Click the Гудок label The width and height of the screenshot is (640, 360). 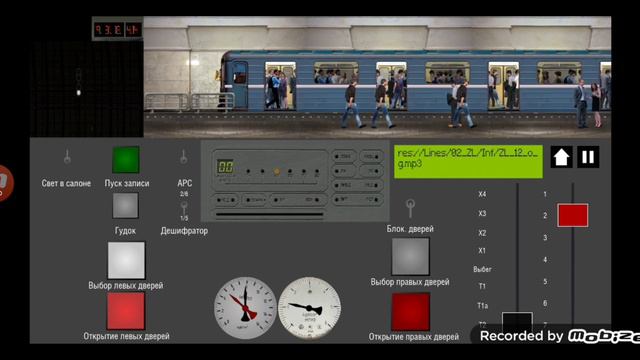[125, 231]
